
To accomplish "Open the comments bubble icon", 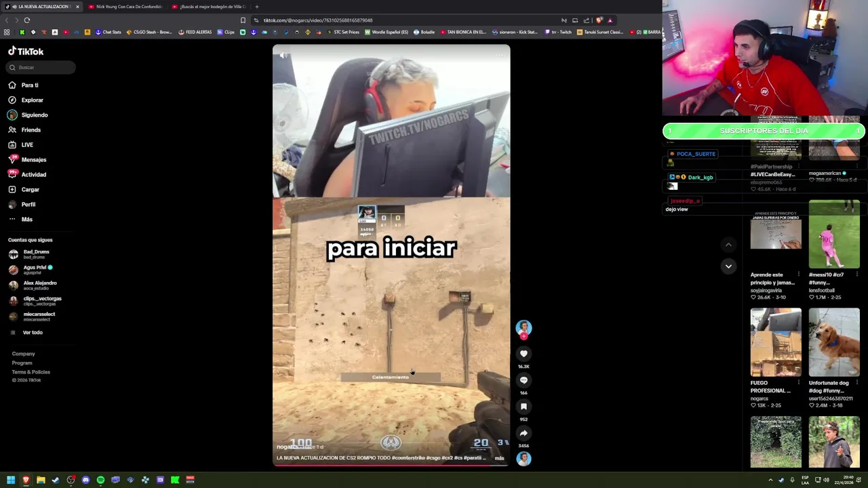I will pyautogui.click(x=524, y=380).
